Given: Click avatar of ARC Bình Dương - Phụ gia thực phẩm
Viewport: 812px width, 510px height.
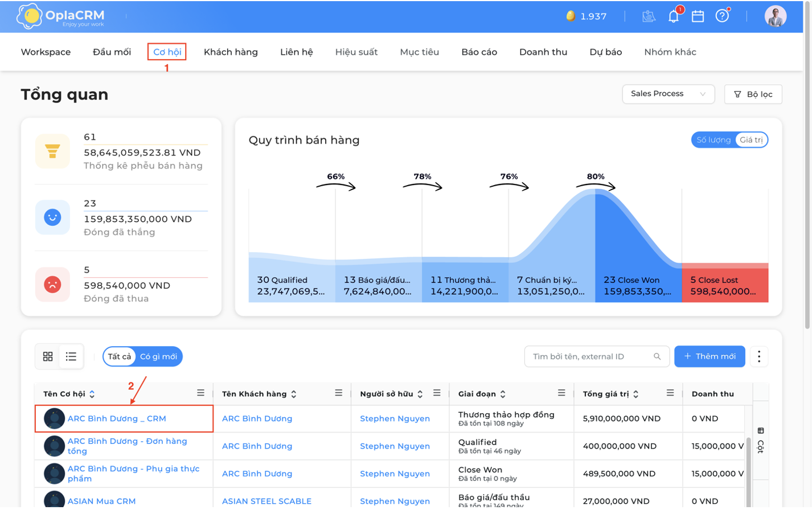Looking at the screenshot, I should click(x=54, y=473).
